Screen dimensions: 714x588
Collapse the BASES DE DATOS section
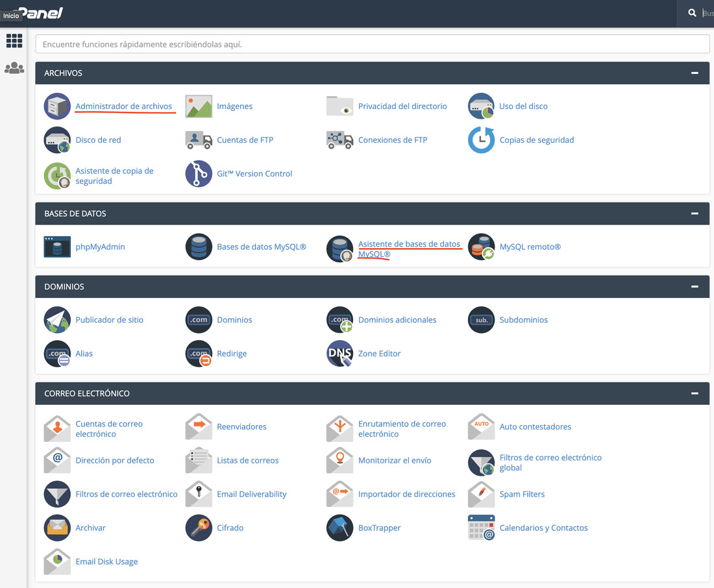point(695,214)
